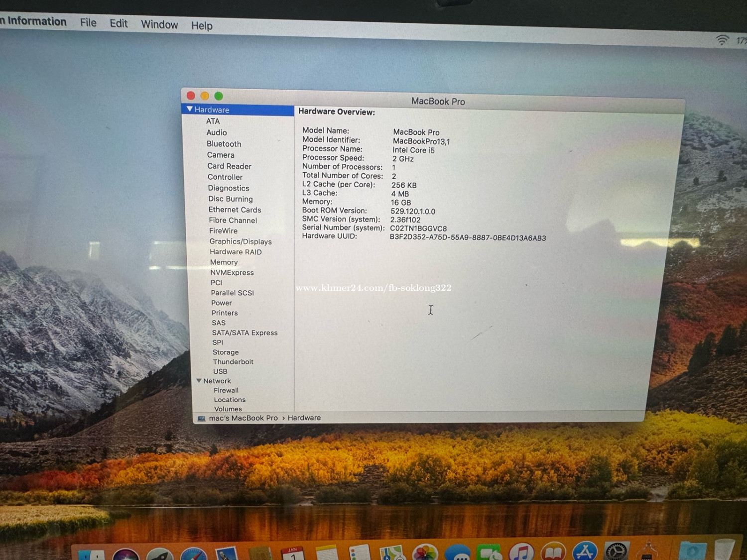Image resolution: width=747 pixels, height=560 pixels.
Task: Open the File menu
Action: [x=88, y=22]
